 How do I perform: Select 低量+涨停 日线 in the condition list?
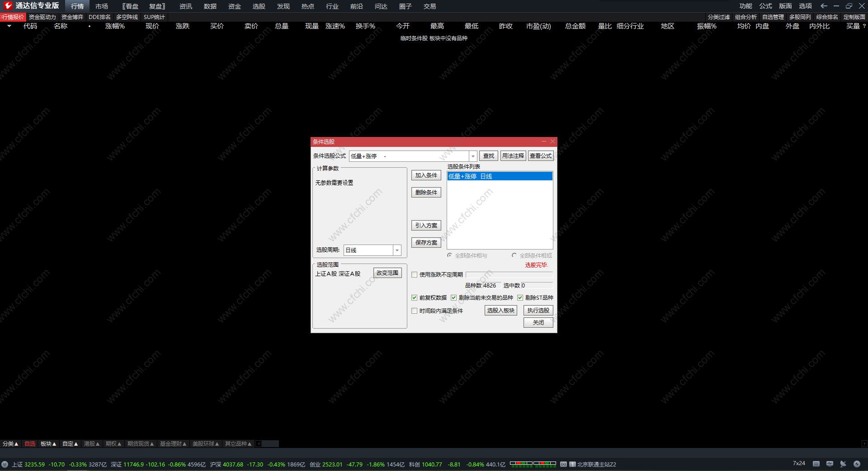click(500, 176)
